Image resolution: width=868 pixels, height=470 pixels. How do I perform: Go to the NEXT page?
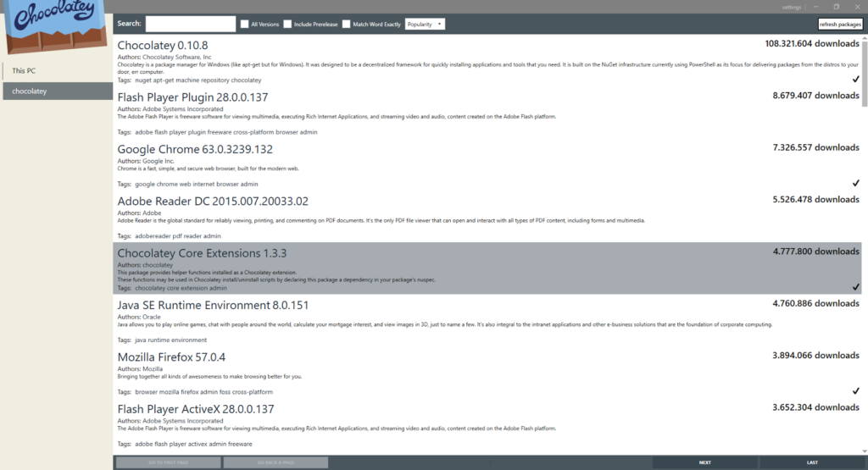pyautogui.click(x=704, y=462)
